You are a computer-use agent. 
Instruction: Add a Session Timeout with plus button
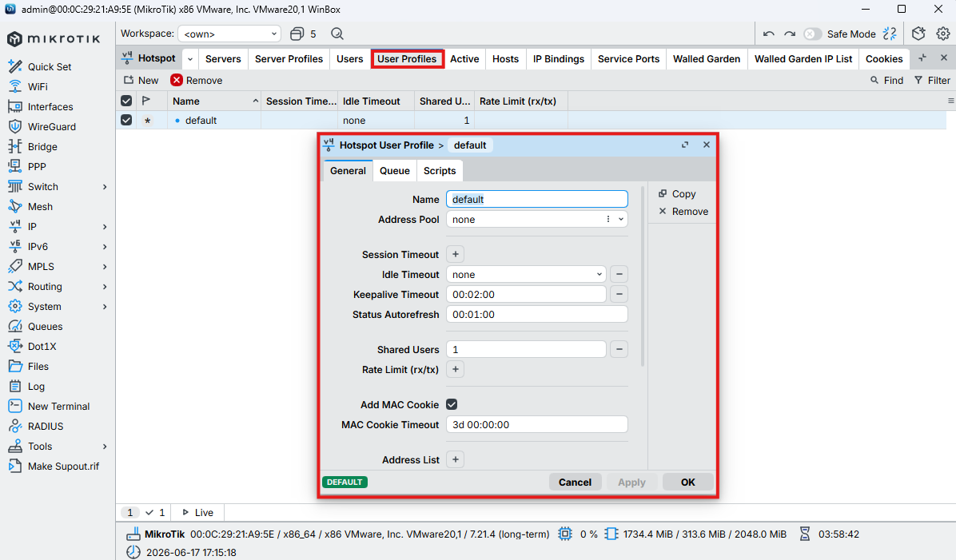pos(456,254)
